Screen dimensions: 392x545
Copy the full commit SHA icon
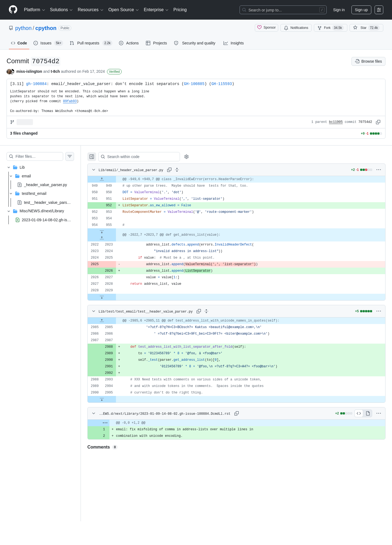pos(378,122)
